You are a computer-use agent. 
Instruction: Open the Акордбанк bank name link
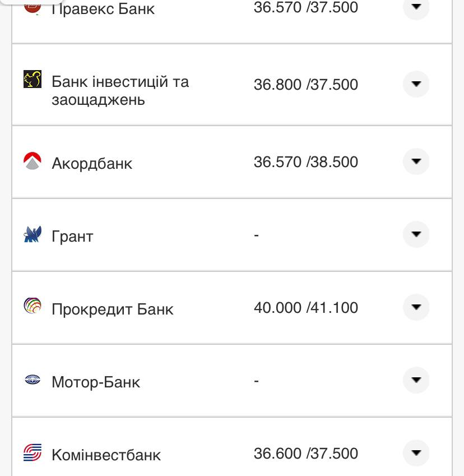(x=92, y=164)
